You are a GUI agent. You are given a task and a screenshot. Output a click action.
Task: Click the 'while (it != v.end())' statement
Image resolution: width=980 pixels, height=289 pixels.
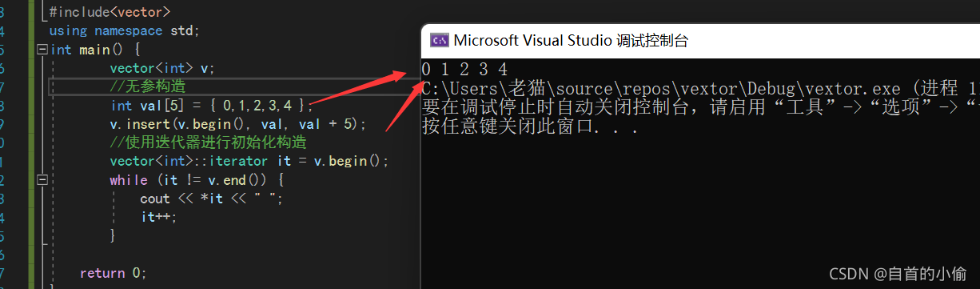[197, 180]
